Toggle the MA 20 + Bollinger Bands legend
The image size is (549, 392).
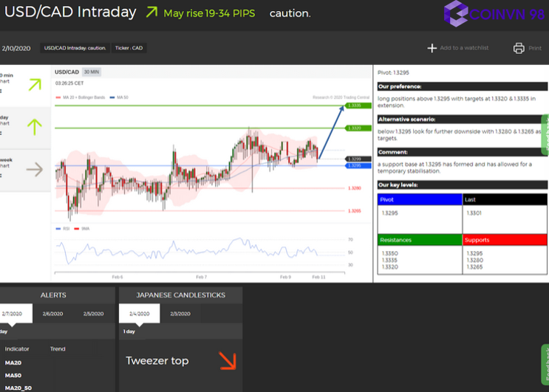(81, 97)
